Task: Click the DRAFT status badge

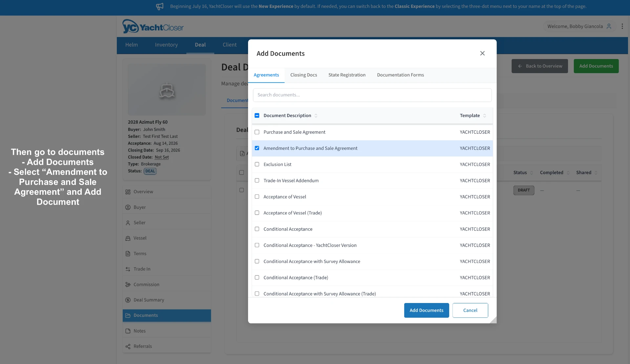Action: coord(524,191)
